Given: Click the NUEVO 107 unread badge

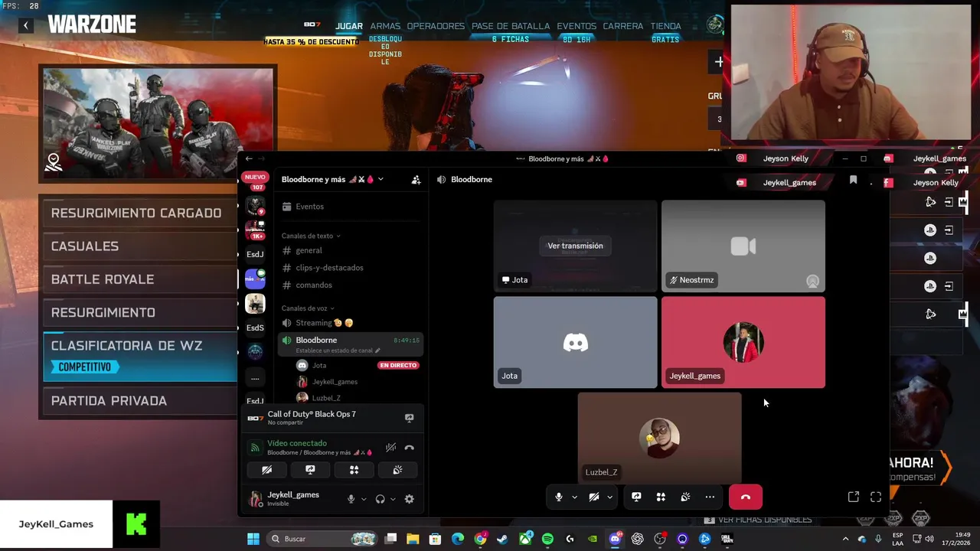Looking at the screenshot, I should tap(255, 181).
